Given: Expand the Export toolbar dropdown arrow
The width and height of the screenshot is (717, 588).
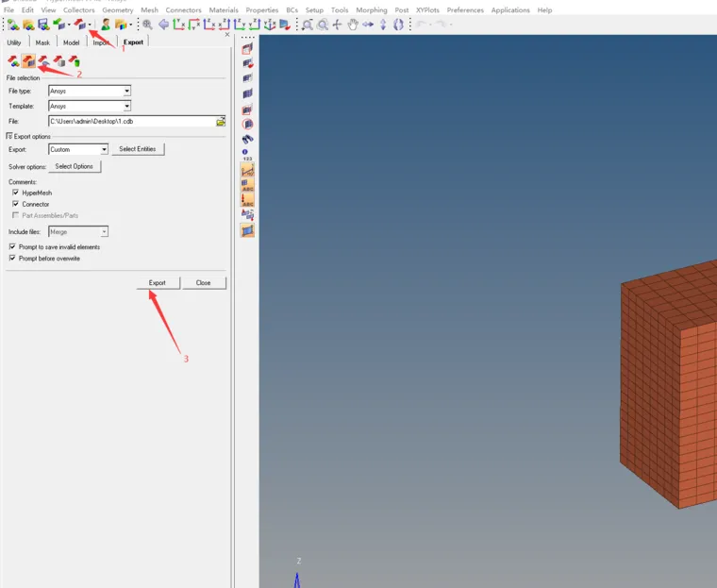Looking at the screenshot, I should (90, 25).
